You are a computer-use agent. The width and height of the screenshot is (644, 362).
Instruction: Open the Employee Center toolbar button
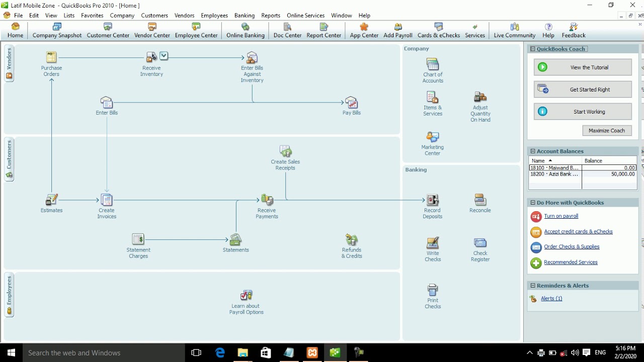[196, 30]
